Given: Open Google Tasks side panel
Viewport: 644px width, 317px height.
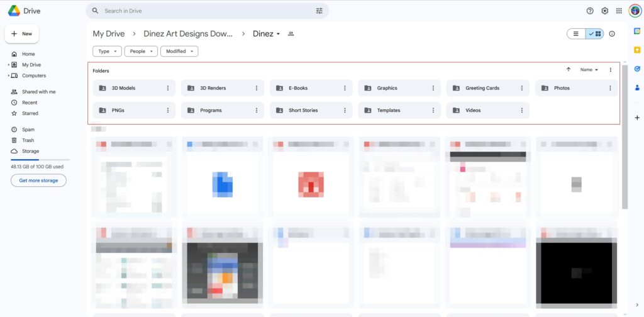Looking at the screenshot, I should click(637, 69).
